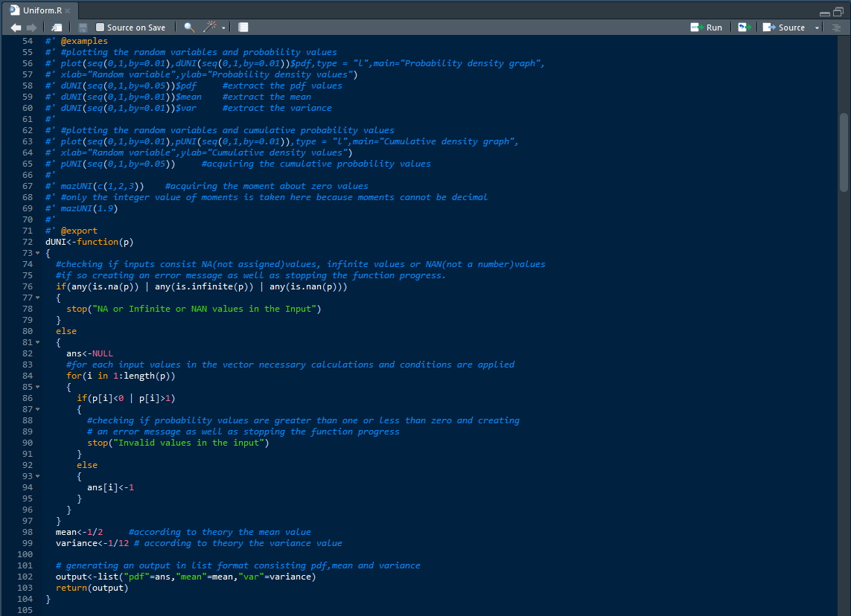Open the code tools dropdown arrow
851x616 pixels.
(x=223, y=28)
